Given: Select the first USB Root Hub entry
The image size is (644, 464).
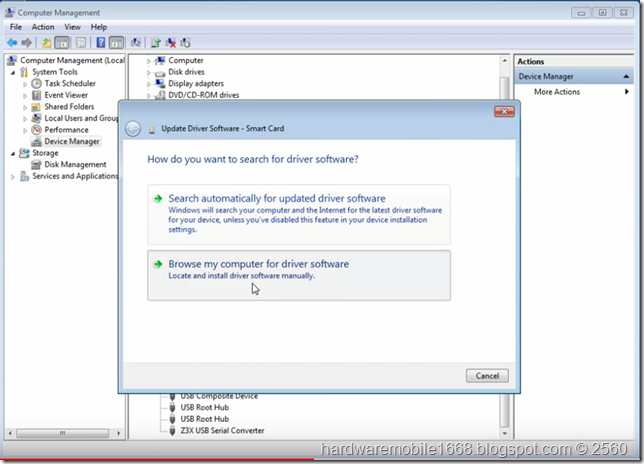Looking at the screenshot, I should [205, 407].
